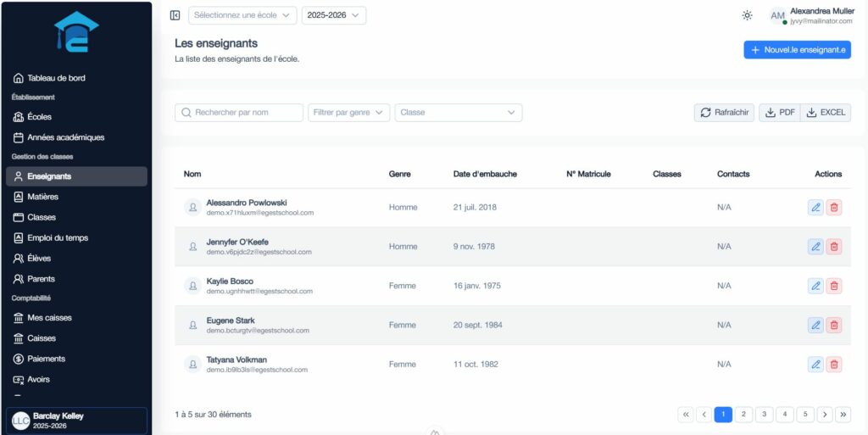Select Enseignants in sidebar

76,176
